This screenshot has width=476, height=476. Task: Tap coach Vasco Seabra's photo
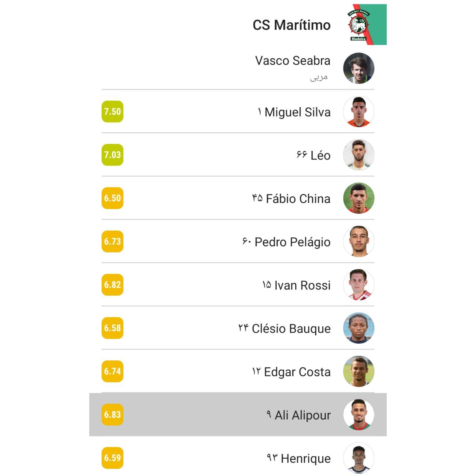pos(358,68)
